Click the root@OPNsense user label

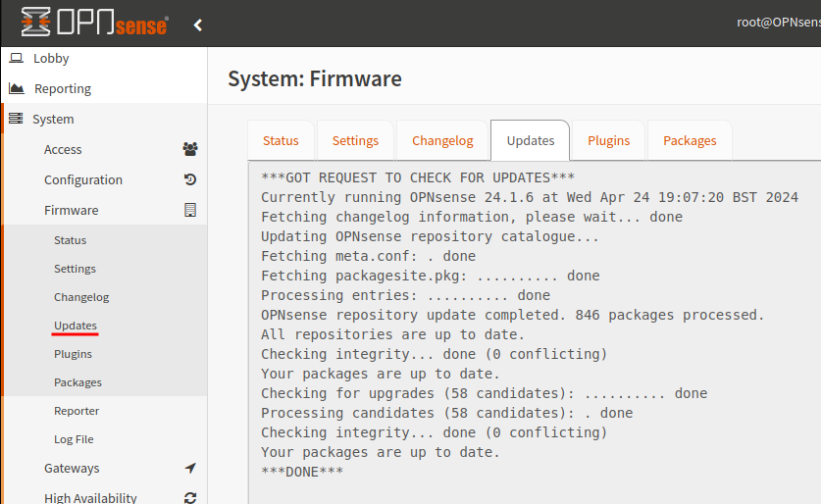779,22
